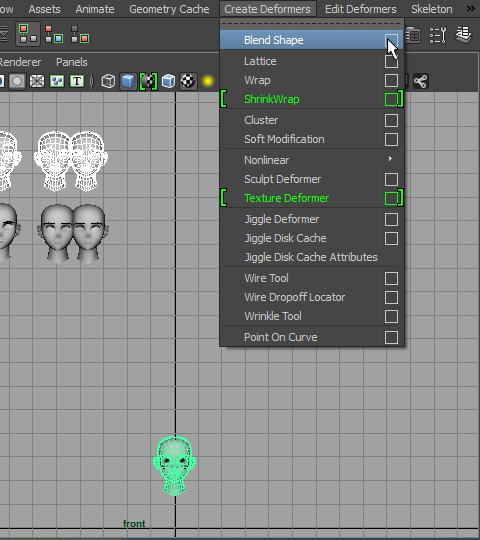Expand the hidden menus double chevron
This screenshot has height=540, width=480.
tap(471, 8)
